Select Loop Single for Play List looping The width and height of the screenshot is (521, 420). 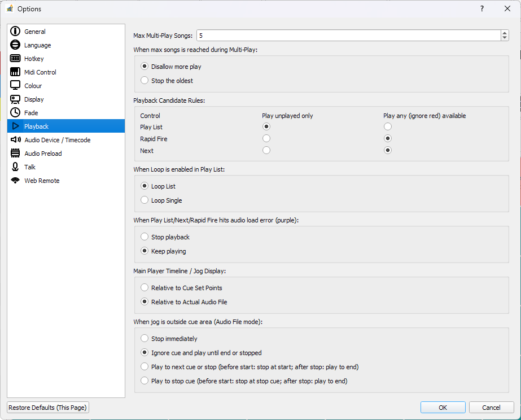tap(145, 200)
